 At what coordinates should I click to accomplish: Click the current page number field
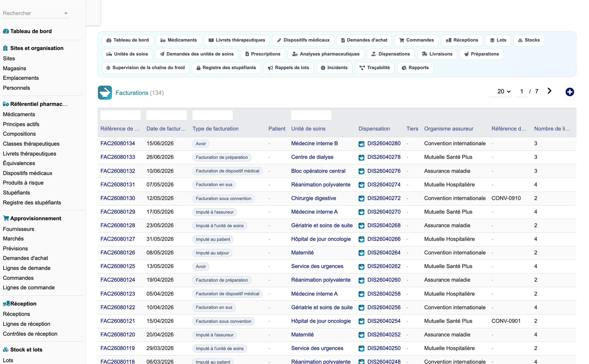(x=522, y=91)
